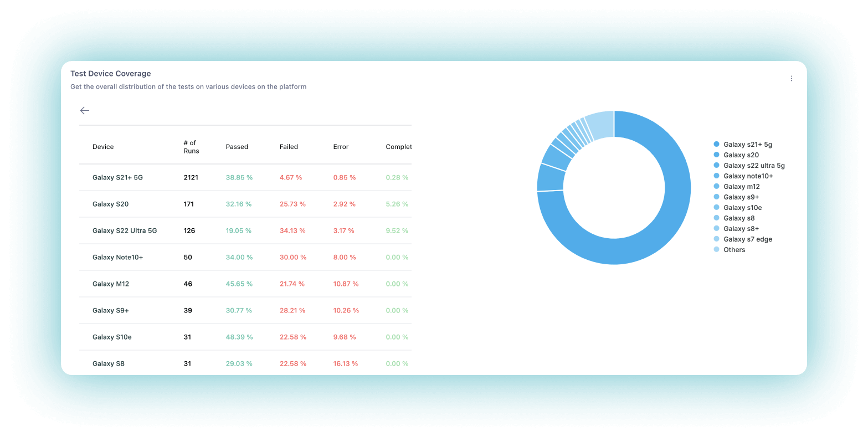Toggle Galaxy s10e legend entry
This screenshot has width=868, height=436.
pos(738,208)
